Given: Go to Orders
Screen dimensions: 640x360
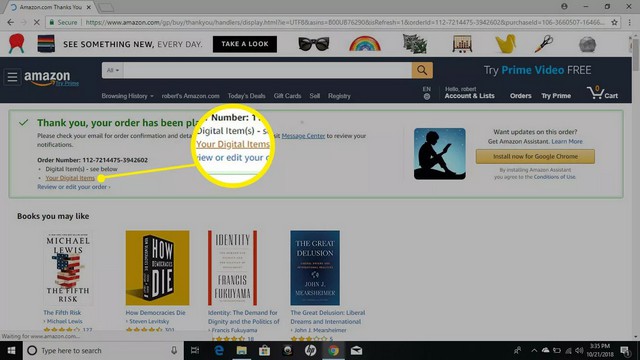Looking at the screenshot, I should (520, 96).
